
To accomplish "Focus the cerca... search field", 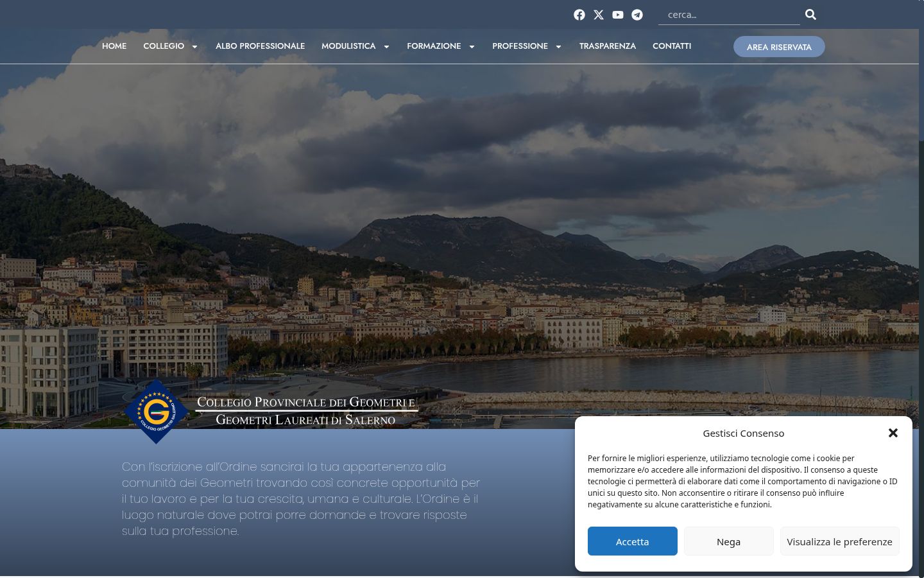I will coord(729,14).
